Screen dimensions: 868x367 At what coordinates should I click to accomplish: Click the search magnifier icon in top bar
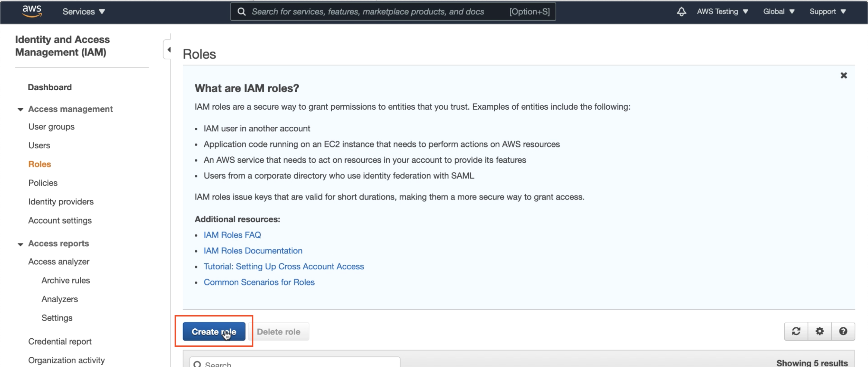pyautogui.click(x=241, y=11)
